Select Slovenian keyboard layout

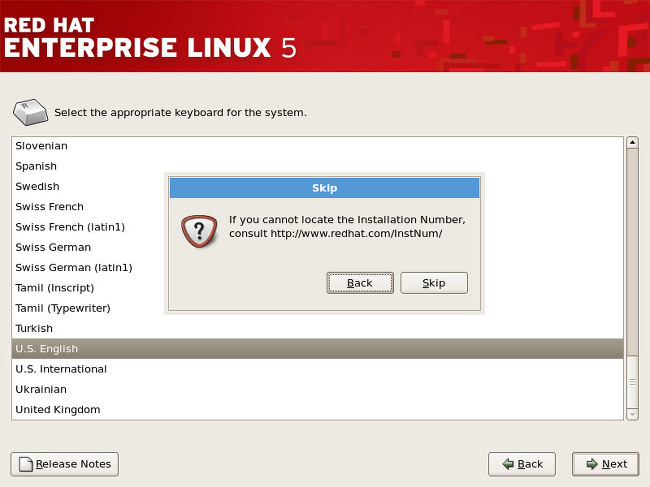[317, 146]
